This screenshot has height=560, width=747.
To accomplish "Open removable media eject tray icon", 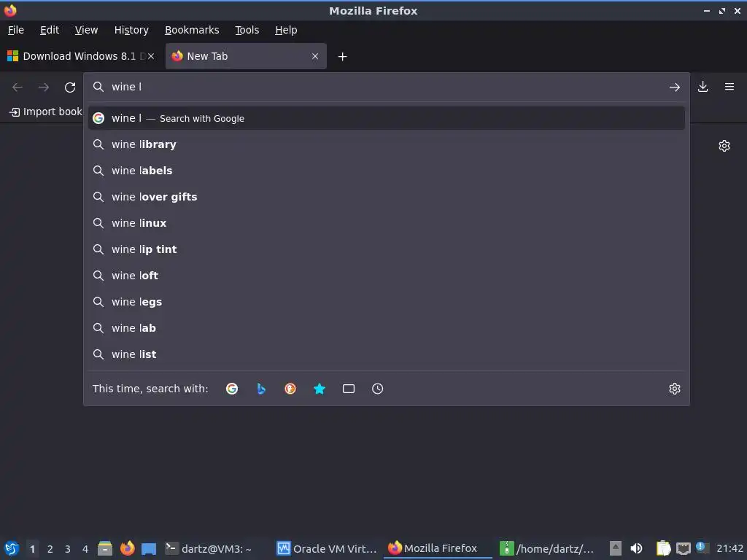I will [616, 548].
